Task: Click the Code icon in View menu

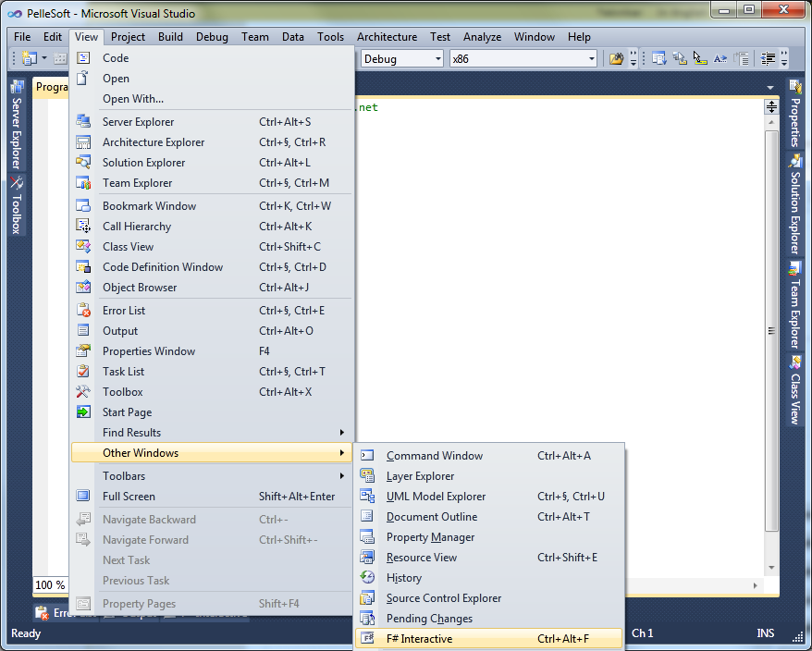Action: [83, 58]
